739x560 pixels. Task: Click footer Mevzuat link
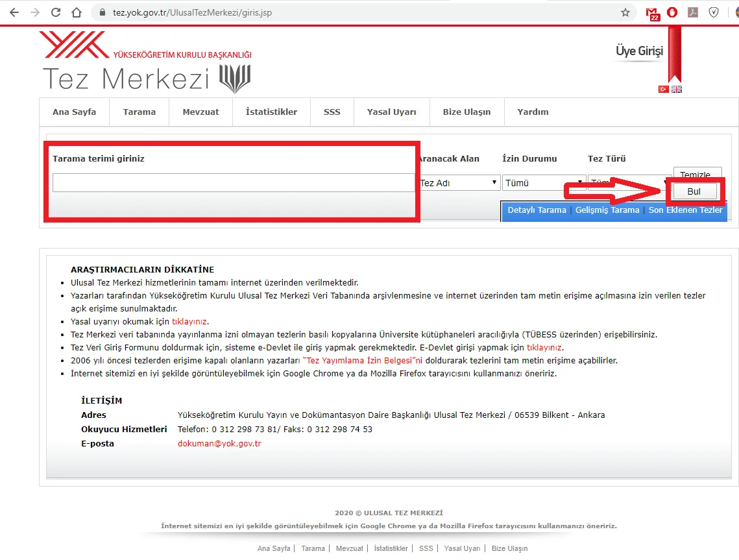[x=350, y=549]
